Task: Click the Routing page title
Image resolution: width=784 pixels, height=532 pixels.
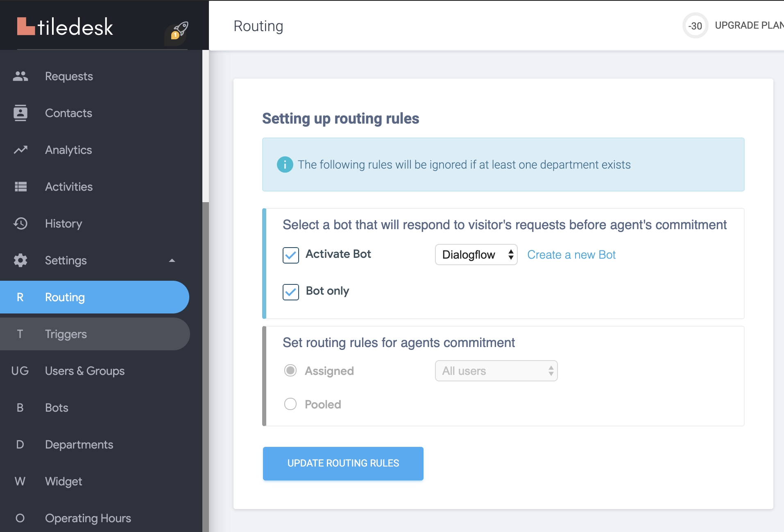Action: click(x=258, y=26)
